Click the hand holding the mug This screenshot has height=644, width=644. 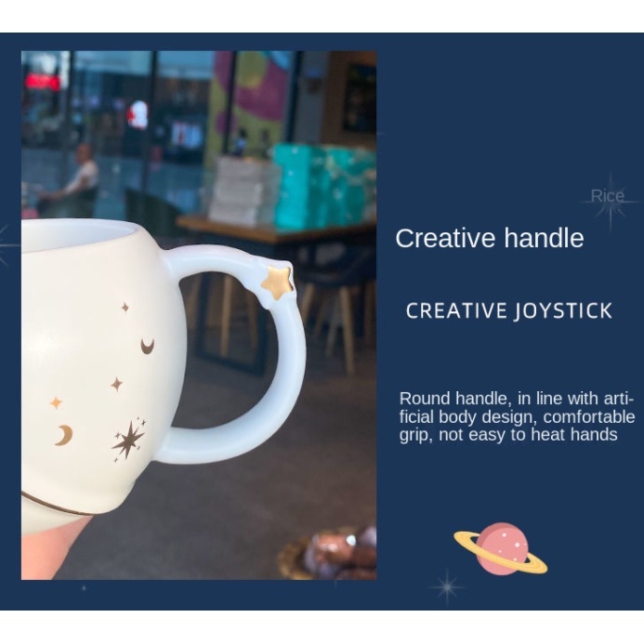pos(53,546)
